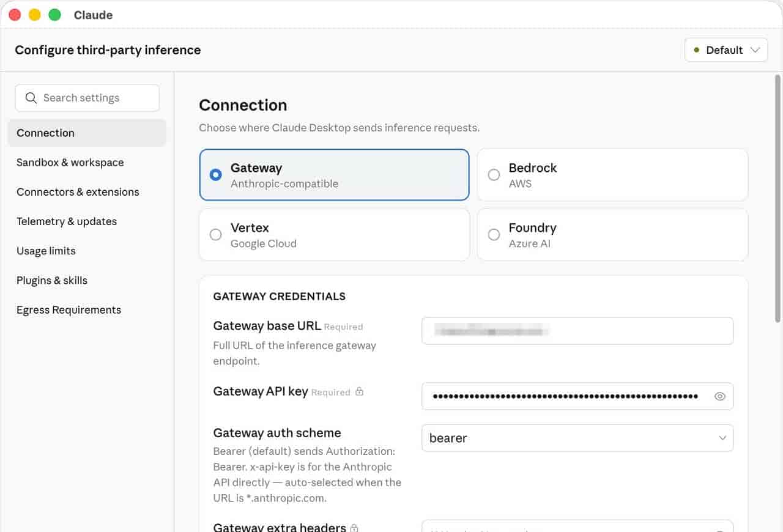Maximize the Claude window using the green button
This screenshot has height=532, width=783.
click(x=55, y=15)
